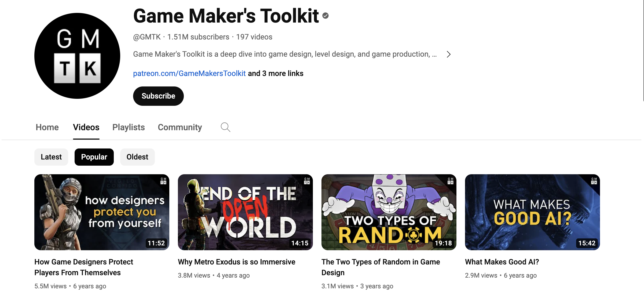This screenshot has height=305, width=644.
Task: Enable the Popular sort filter
Action: point(94,157)
